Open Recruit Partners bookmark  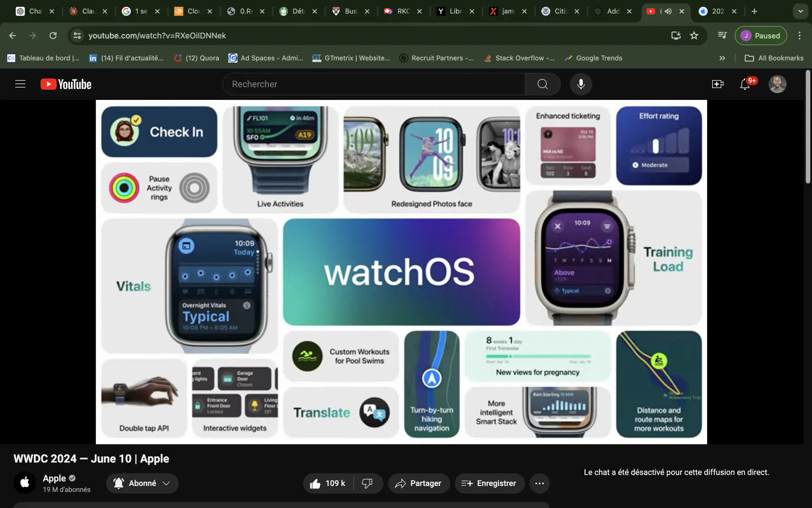pyautogui.click(x=436, y=58)
